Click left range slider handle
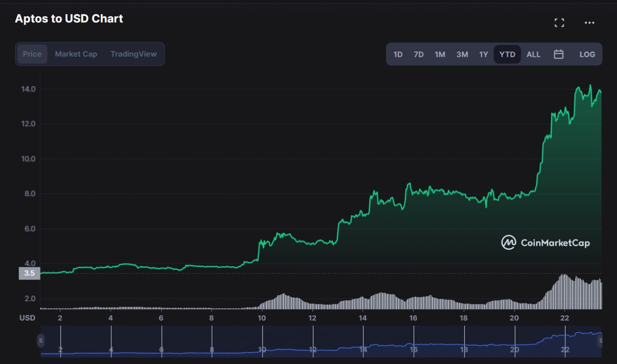The image size is (617, 364). [x=41, y=340]
